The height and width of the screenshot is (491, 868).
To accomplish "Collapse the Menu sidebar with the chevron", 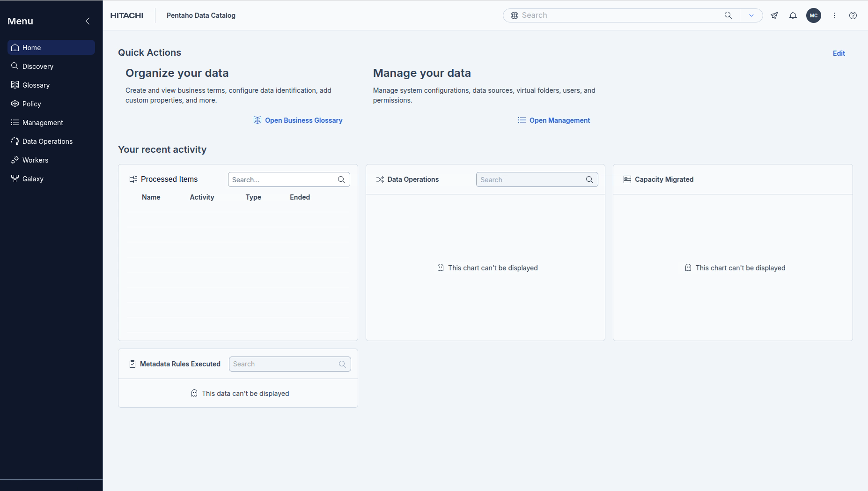I will click(88, 21).
